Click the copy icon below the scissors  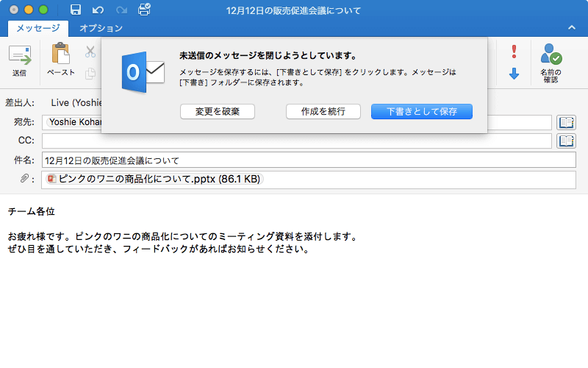[x=90, y=73]
